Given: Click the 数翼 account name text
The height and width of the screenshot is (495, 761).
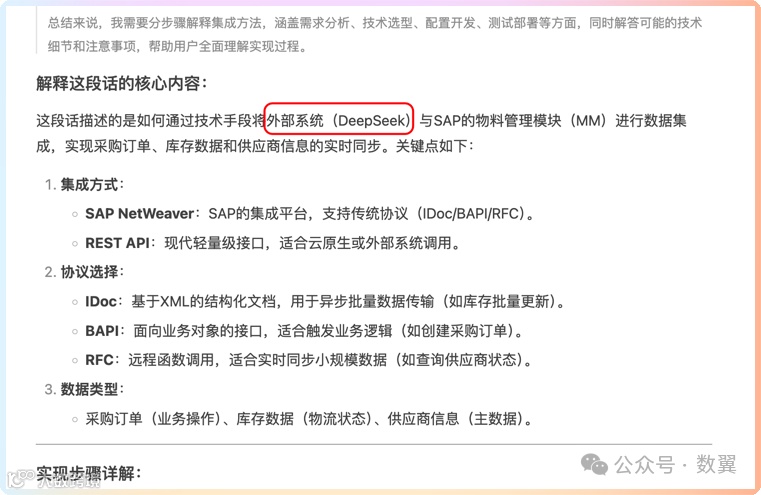Looking at the screenshot, I should point(716,464).
